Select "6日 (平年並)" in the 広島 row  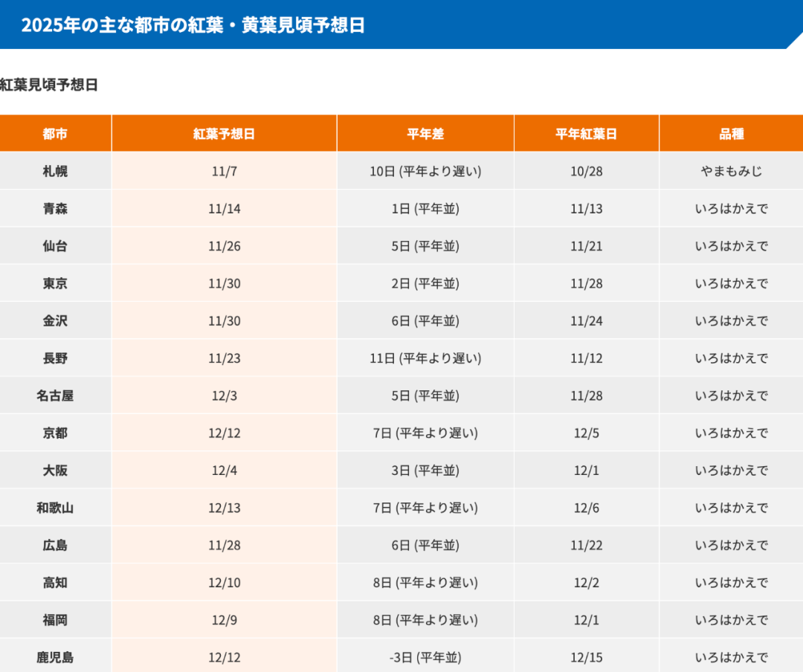click(425, 545)
